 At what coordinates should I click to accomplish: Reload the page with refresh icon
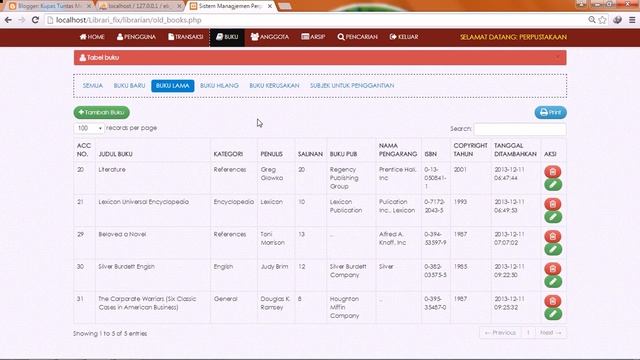coord(35,20)
